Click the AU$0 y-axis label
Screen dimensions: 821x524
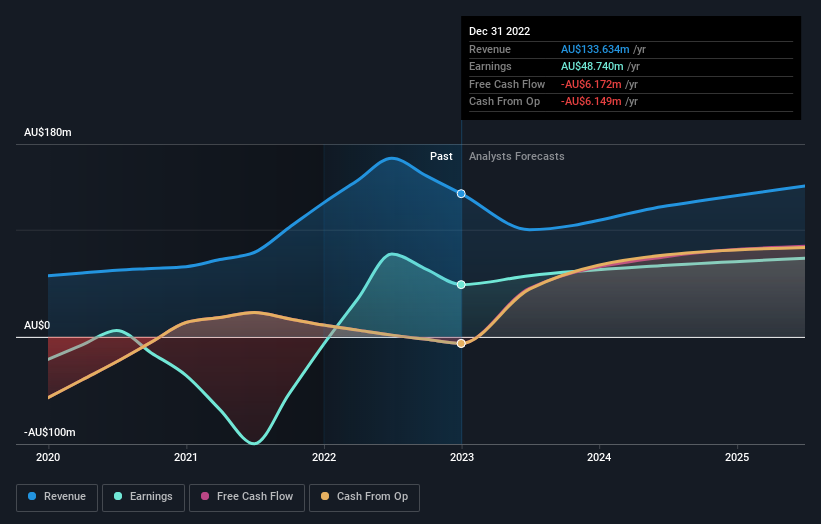(x=37, y=326)
